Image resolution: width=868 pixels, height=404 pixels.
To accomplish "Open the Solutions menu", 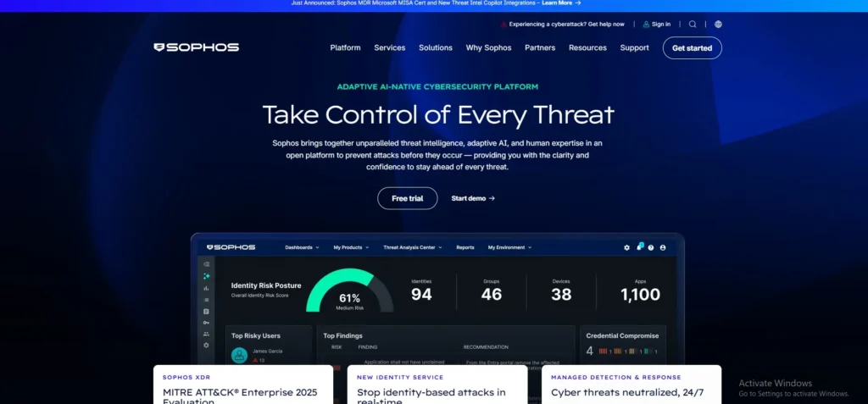I will coord(436,47).
